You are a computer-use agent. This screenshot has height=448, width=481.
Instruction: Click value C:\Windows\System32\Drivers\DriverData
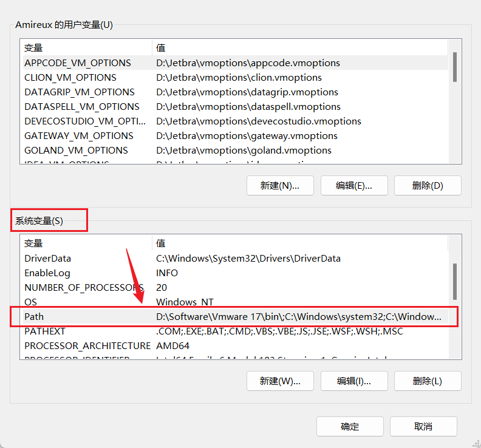point(248,259)
